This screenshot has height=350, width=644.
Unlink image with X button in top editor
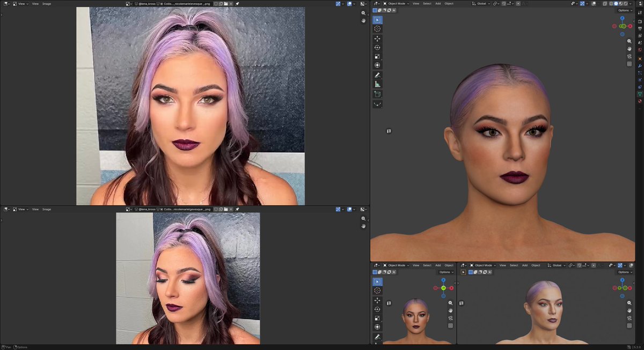pyautogui.click(x=231, y=4)
